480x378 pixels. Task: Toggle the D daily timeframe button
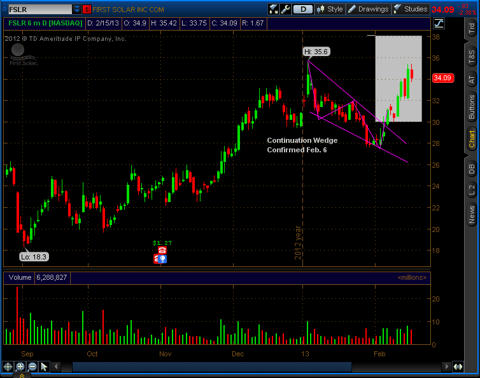(303, 9)
